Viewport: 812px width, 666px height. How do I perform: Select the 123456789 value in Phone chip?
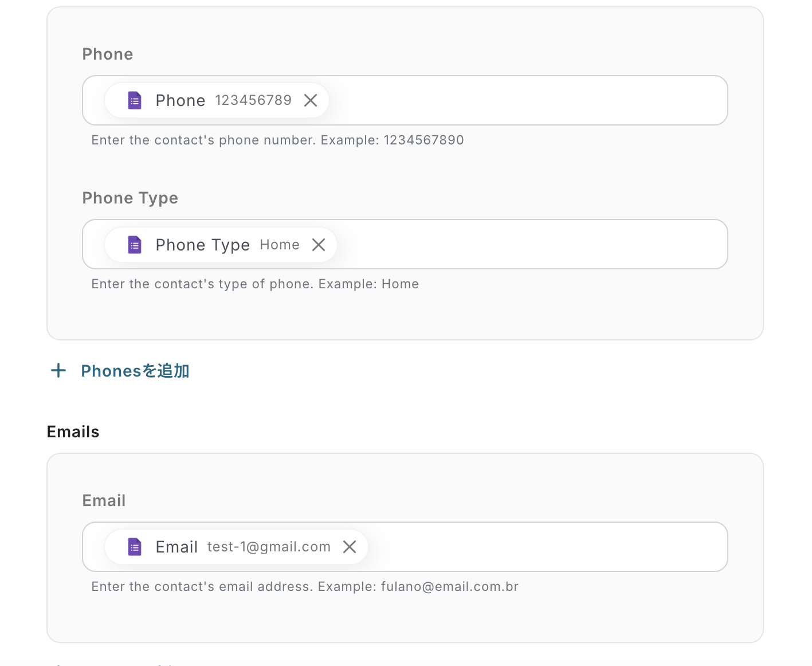pos(253,100)
